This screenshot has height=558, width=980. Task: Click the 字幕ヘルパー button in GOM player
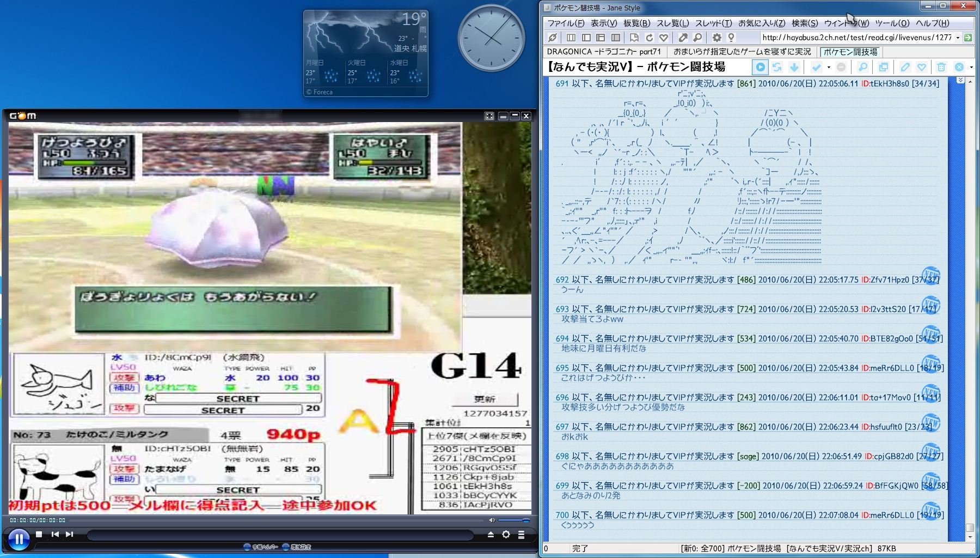click(261, 547)
